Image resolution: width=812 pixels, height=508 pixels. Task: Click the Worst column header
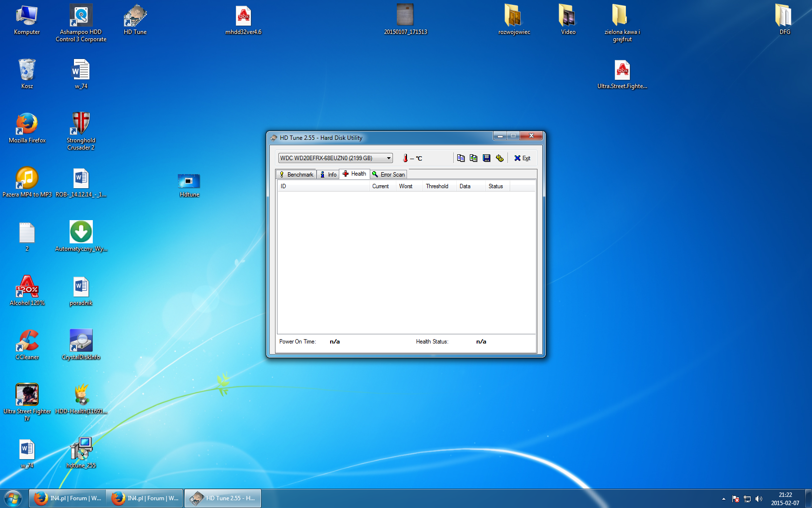(409, 186)
